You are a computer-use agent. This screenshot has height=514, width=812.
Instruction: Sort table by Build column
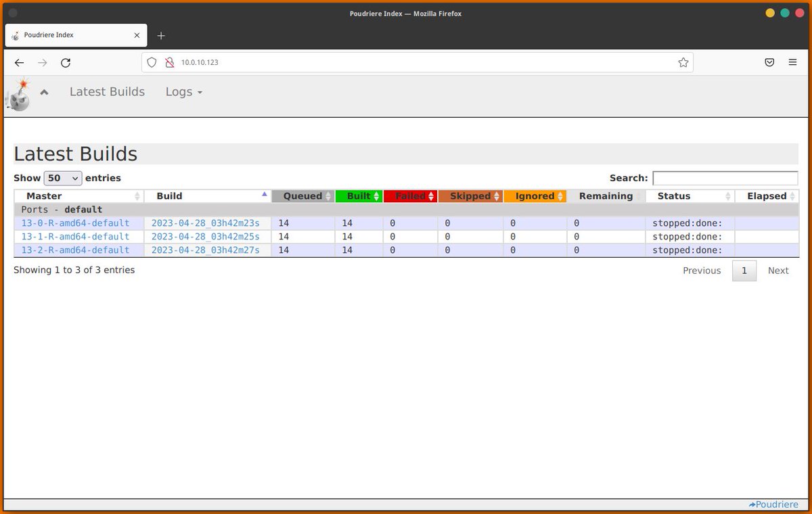208,196
